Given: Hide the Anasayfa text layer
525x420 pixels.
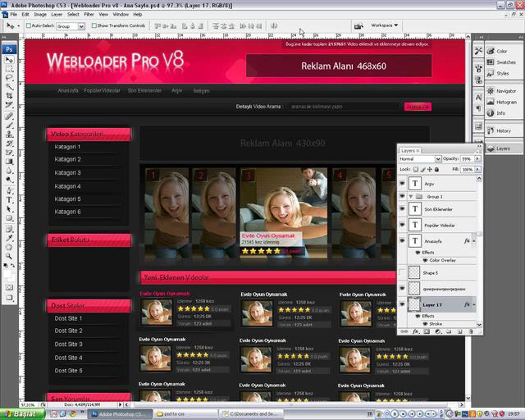Looking at the screenshot, I should tap(402, 241).
